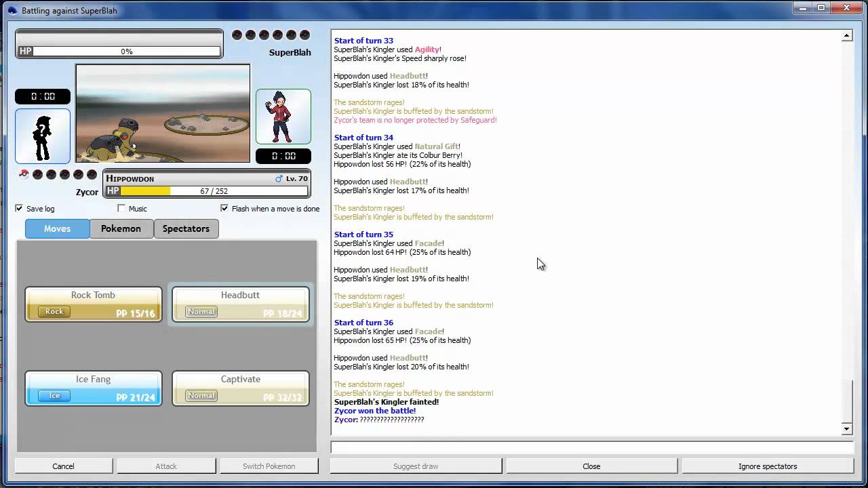
Task: Click 'SuperBlah's Kingler fainted!' log line
Action: point(387,402)
